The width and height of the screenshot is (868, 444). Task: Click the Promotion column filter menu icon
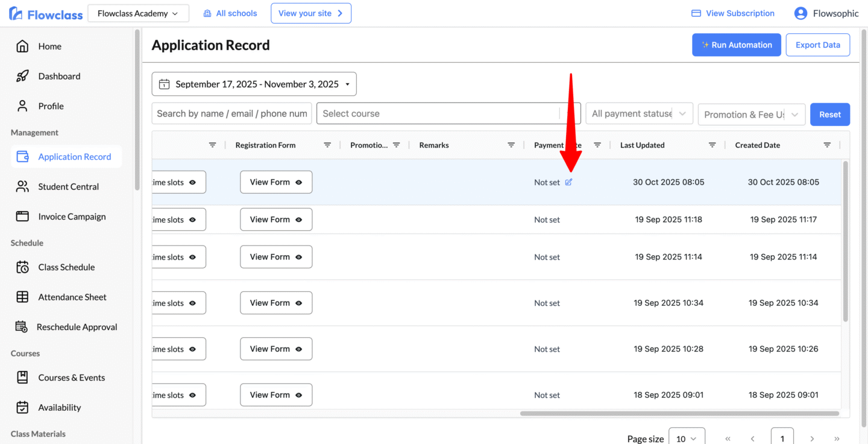[397, 145]
